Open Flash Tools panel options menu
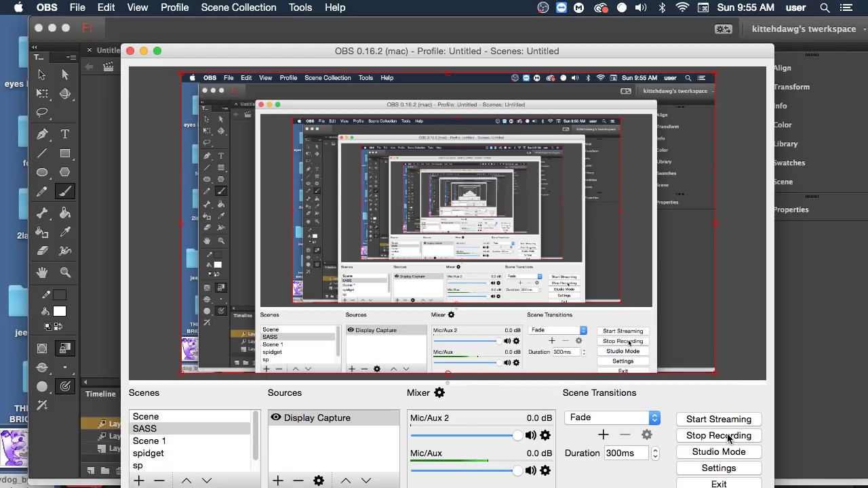 72,57
